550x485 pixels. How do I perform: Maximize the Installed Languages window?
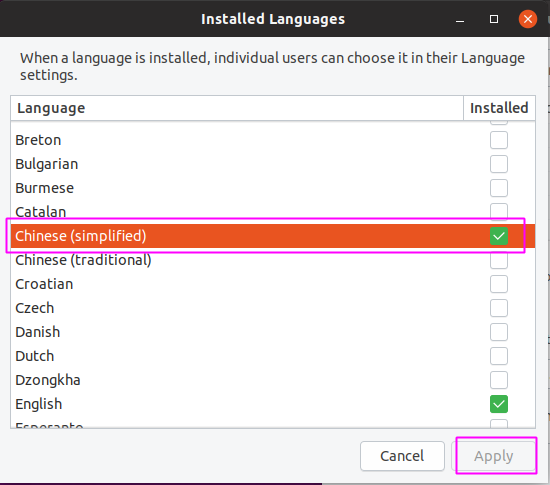(494, 19)
